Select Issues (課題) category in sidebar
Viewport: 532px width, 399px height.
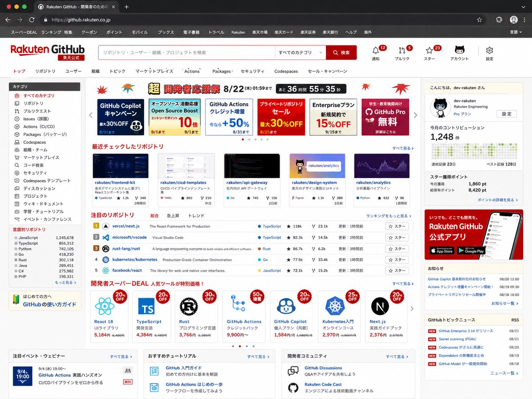(35, 119)
